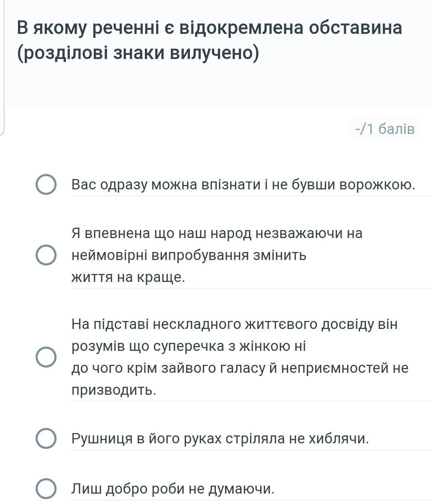The height and width of the screenshot is (504, 431).
Task: Select the radio button for "Лиш добро роби не думаючи"
Action: click(x=46, y=488)
